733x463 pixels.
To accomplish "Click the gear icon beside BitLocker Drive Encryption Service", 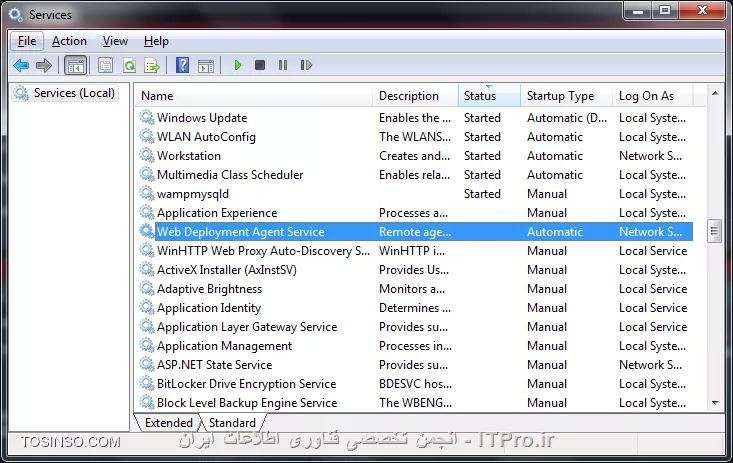I will click(x=147, y=383).
